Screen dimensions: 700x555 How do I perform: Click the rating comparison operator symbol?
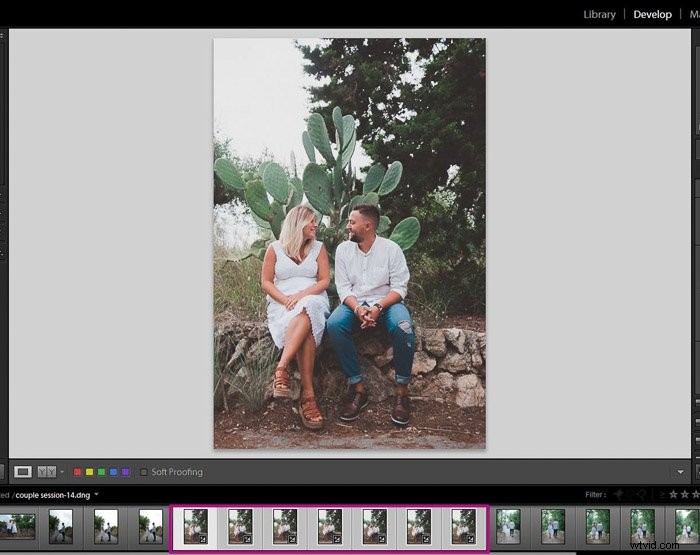(x=662, y=495)
